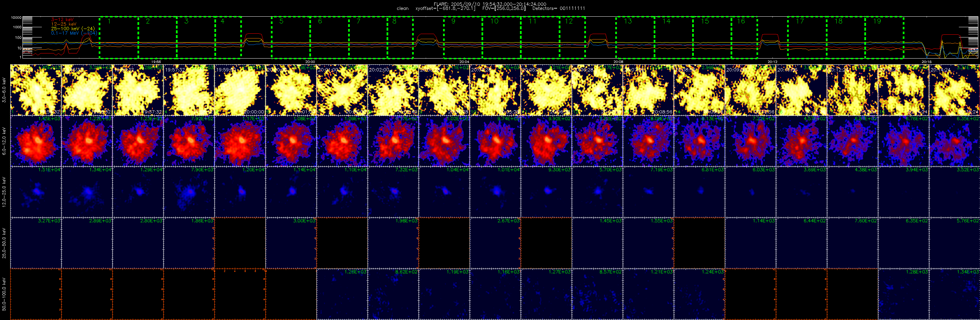
Task: Select interval 12 box on the light curve
Action: coord(572,37)
